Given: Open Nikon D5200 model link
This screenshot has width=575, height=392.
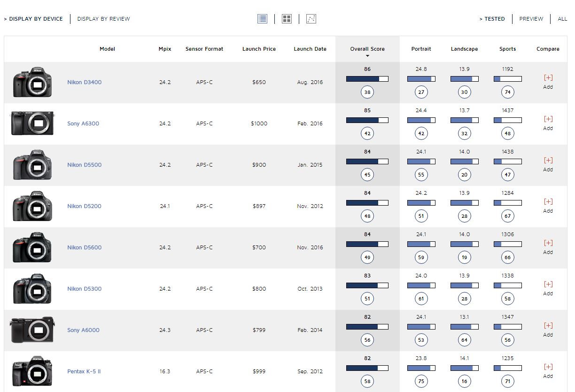Looking at the screenshot, I should click(x=84, y=206).
